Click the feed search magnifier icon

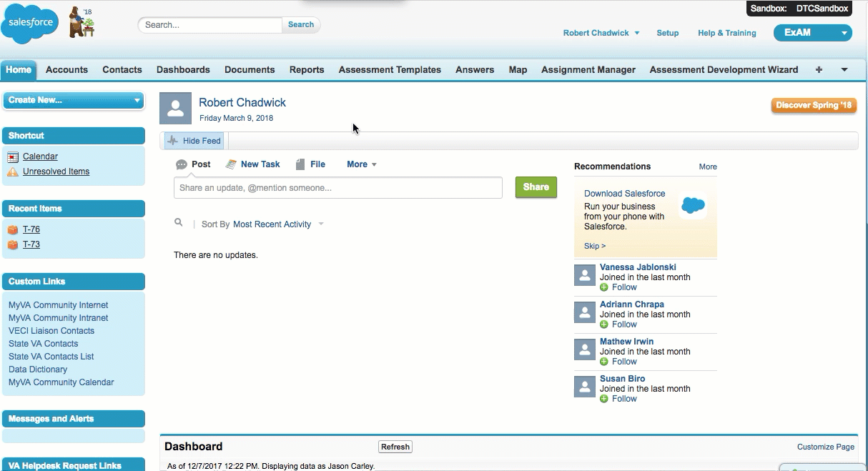(x=179, y=223)
